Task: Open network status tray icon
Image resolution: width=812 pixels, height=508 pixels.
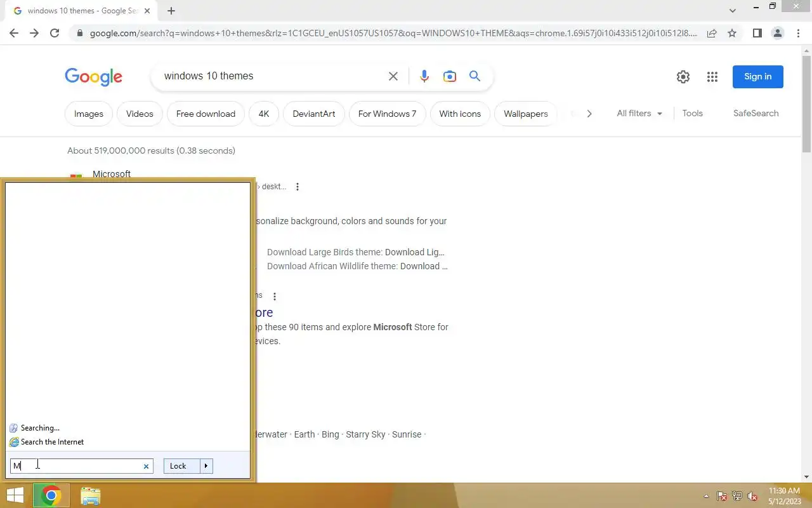Action: point(737,496)
